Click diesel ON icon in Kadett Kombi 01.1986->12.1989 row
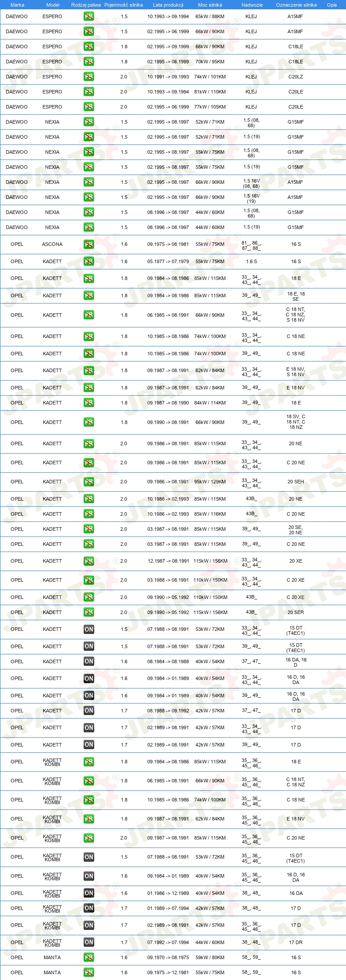Image resolution: width=346 pixels, height=980 pixels. pos(88,893)
